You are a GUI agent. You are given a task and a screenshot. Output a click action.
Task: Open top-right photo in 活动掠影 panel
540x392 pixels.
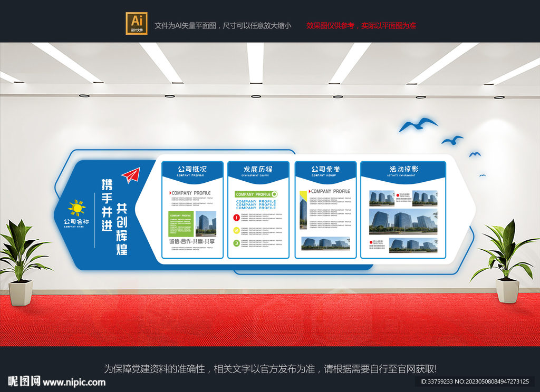[x=425, y=198]
